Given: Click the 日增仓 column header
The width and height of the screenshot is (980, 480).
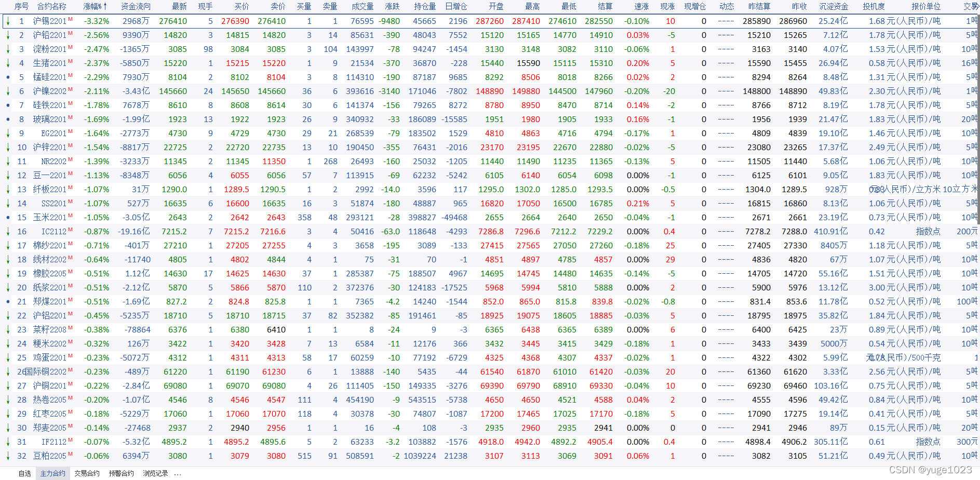Looking at the screenshot, I should pos(456,6).
